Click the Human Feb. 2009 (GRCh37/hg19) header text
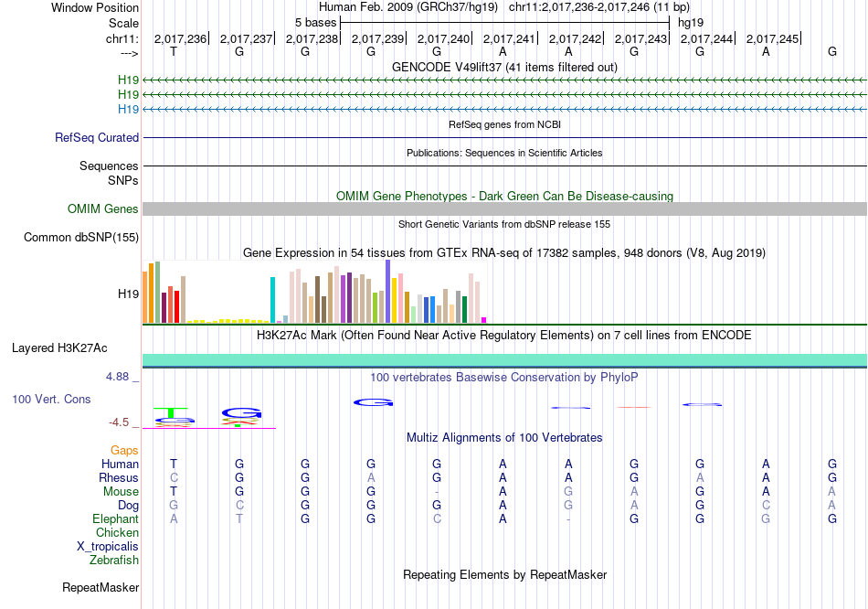This screenshot has height=609, width=868. pyautogui.click(x=408, y=7)
